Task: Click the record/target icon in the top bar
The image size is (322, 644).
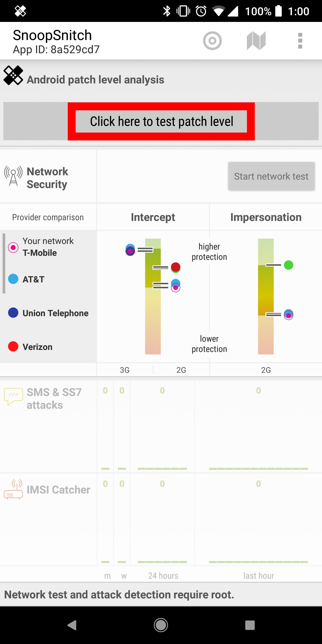Action: (x=212, y=41)
